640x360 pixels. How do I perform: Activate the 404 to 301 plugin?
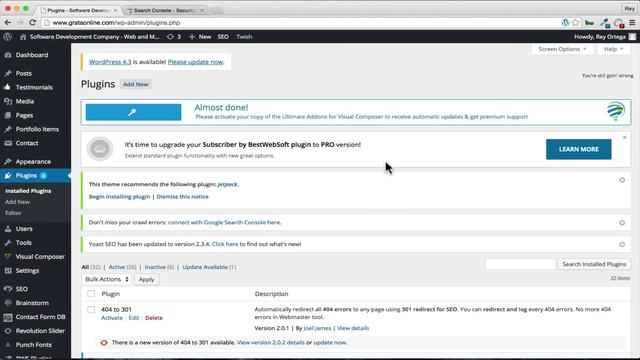tap(112, 318)
